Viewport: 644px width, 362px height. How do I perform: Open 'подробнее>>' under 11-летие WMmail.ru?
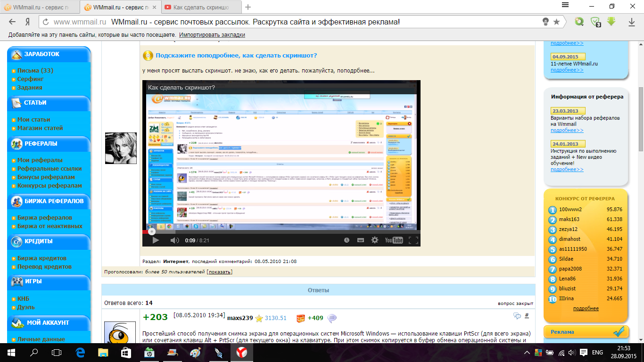tap(567, 70)
